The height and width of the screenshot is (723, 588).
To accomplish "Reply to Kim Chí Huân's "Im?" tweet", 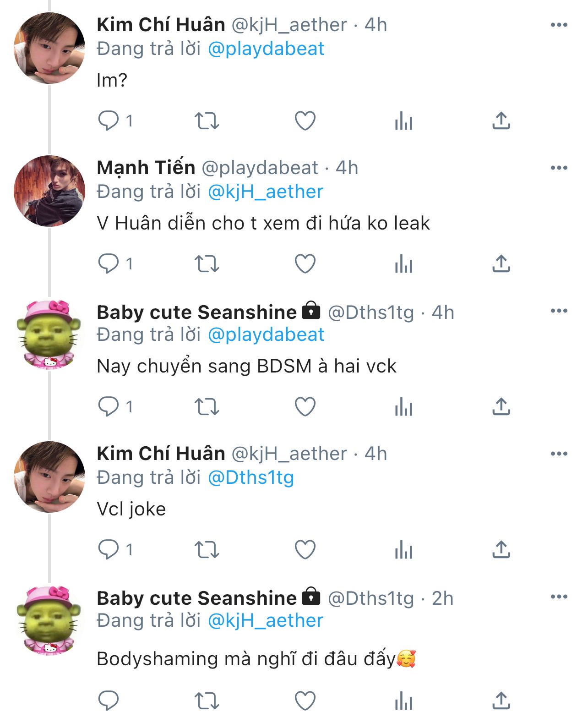I will (x=109, y=121).
